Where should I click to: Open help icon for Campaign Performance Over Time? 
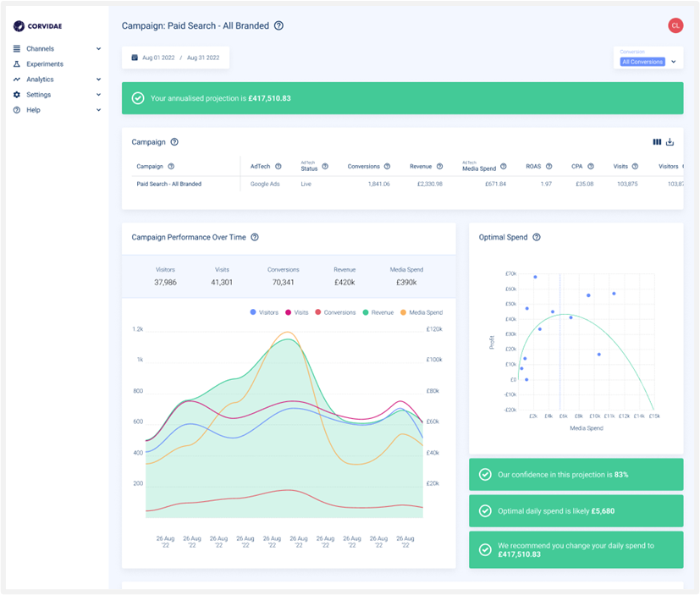click(x=255, y=237)
